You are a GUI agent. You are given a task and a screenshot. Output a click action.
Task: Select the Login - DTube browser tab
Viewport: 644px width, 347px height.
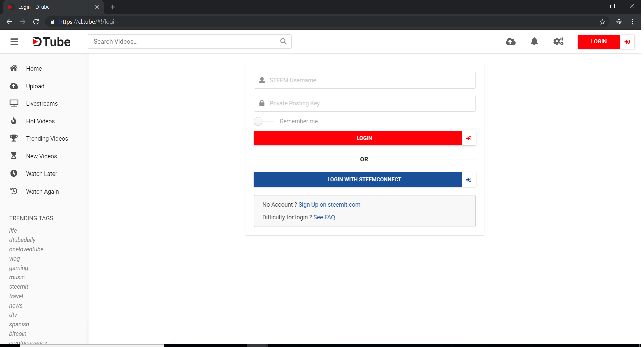click(53, 7)
